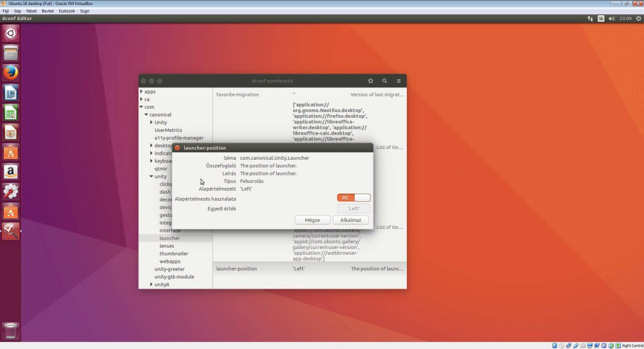The height and width of the screenshot is (349, 644).
Task: Collapse the unity subtree arrow
Action: (151, 176)
